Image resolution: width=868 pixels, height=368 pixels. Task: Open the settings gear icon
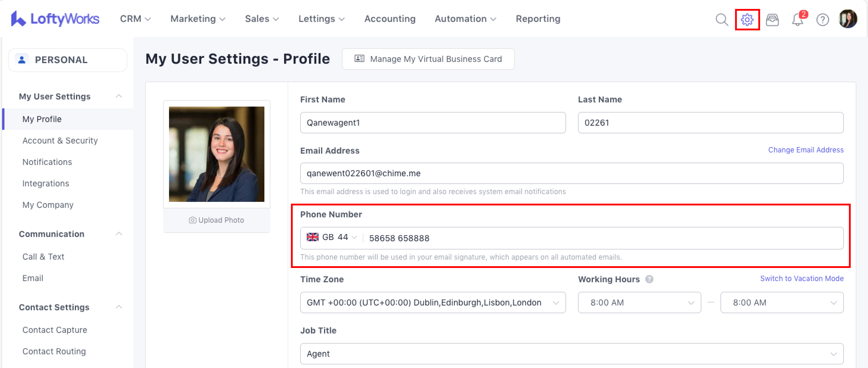click(747, 20)
